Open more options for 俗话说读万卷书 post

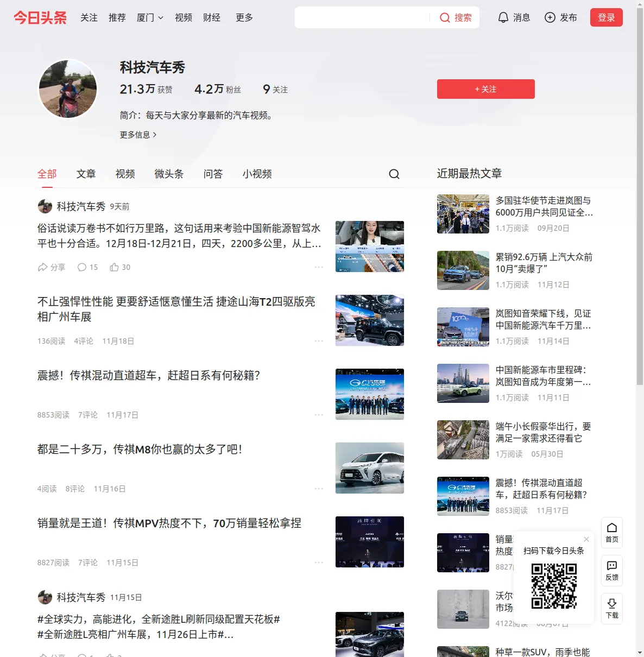(x=319, y=267)
